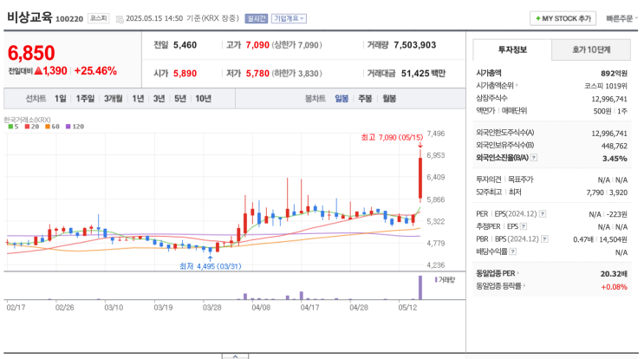
Task: Select the 5년 line chart period
Action: click(x=180, y=99)
